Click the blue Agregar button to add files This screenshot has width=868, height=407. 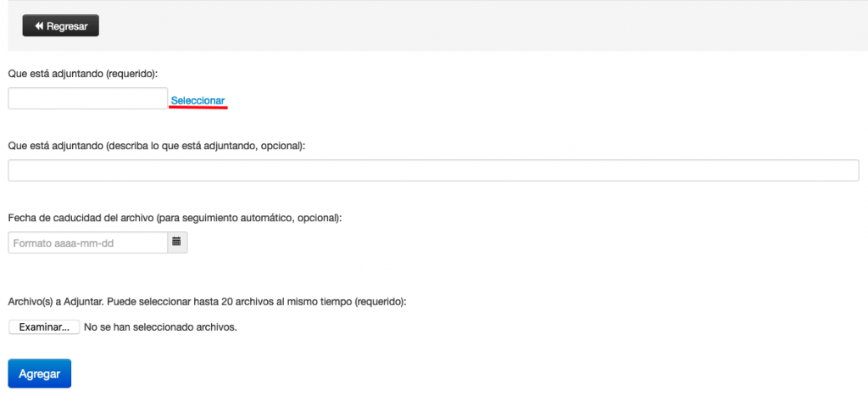39,374
